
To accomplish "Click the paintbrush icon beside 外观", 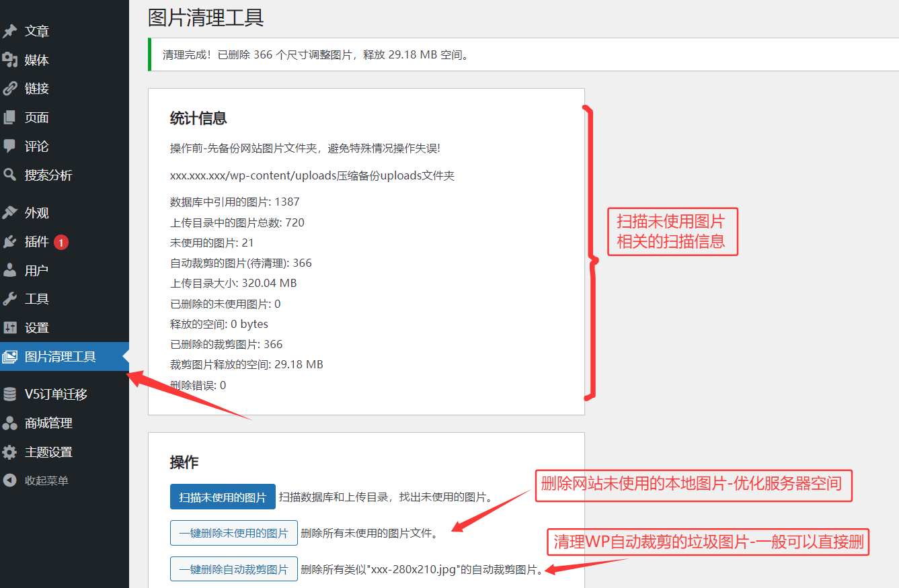I will click(10, 213).
